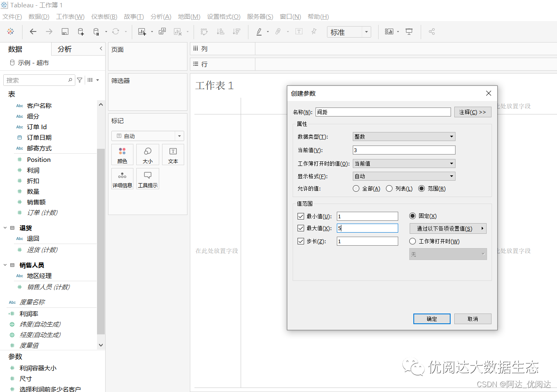Screen dimensions: 557x392
Task: Open the data pane view options dropdown
Action: point(93,80)
